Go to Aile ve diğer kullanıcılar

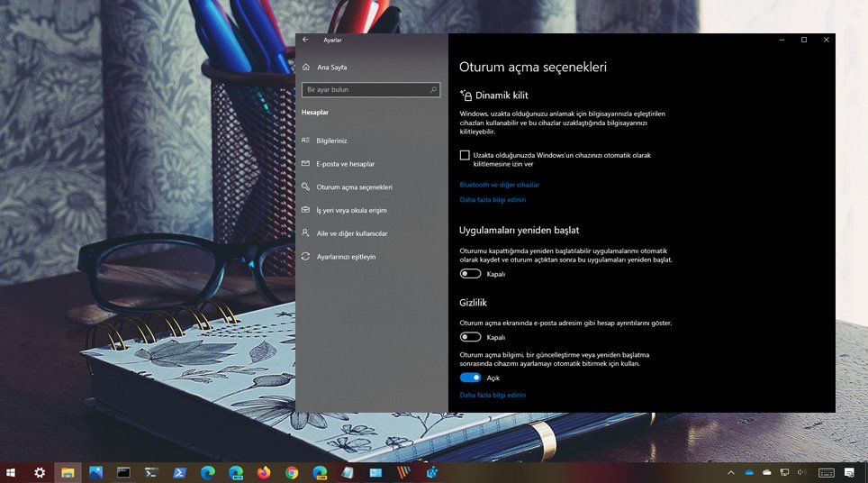(351, 233)
